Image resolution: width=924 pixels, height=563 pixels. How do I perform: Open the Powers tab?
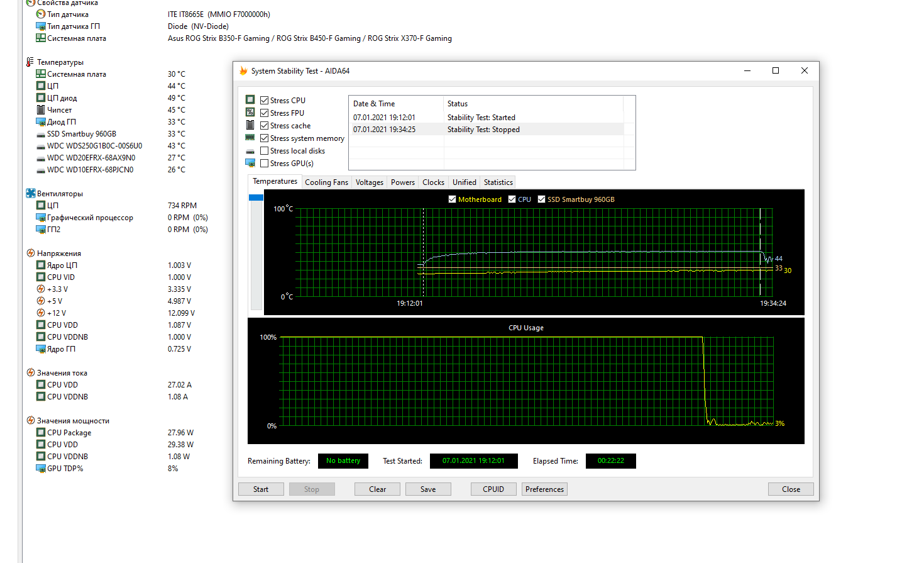pos(403,182)
